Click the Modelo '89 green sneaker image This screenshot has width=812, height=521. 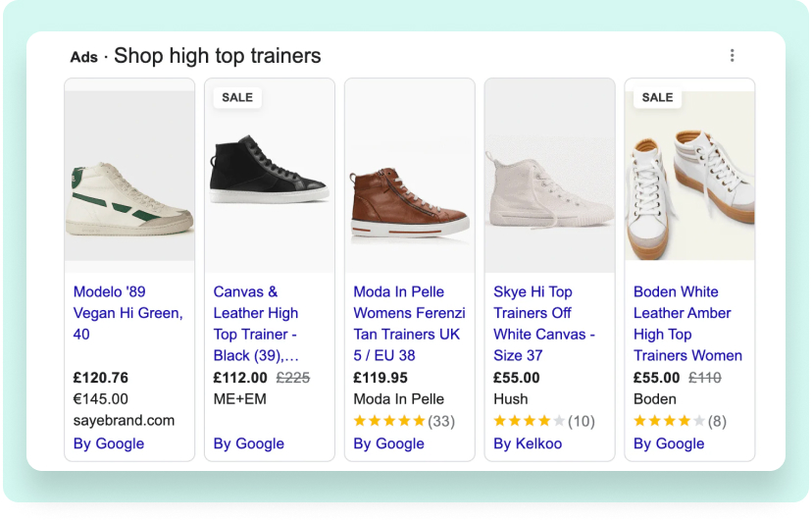[129, 196]
